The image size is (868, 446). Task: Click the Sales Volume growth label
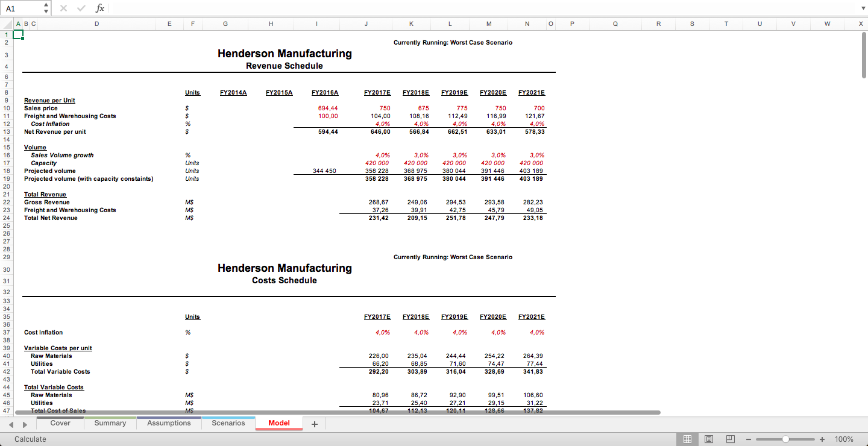click(62, 155)
